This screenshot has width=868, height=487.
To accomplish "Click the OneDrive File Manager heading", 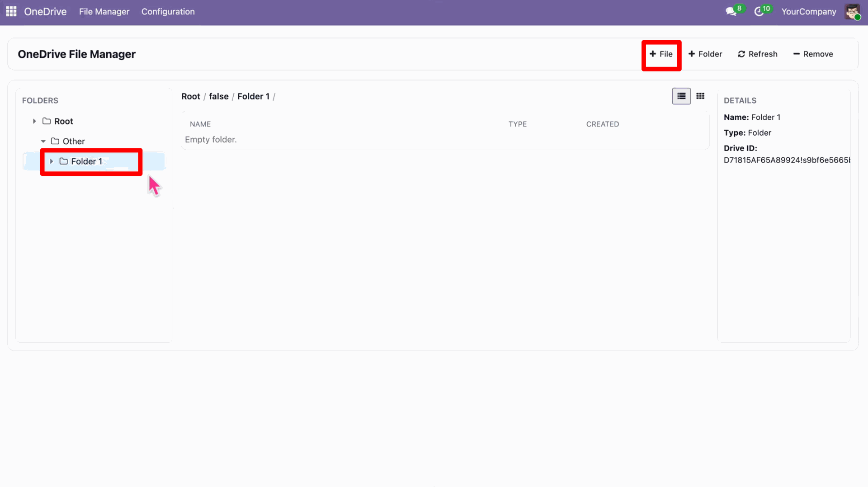I will click(77, 54).
